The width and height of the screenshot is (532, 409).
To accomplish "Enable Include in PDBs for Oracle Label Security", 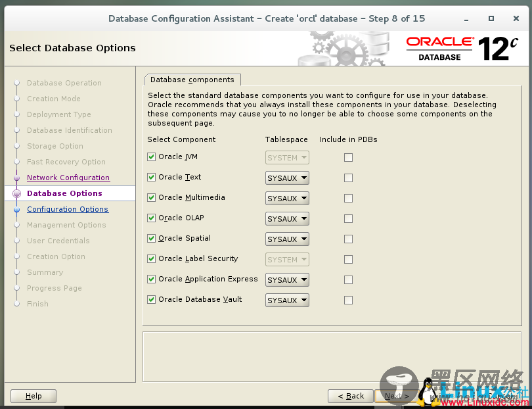I will coord(348,260).
